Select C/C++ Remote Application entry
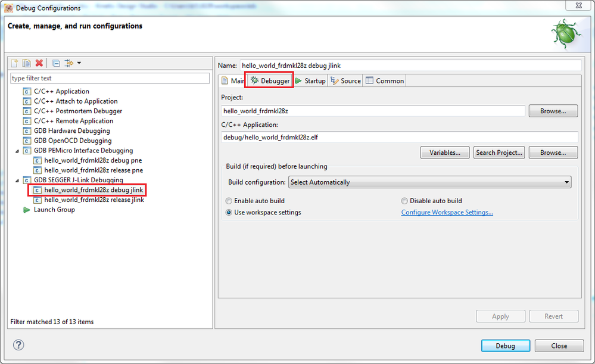Image resolution: width=595 pixels, height=364 pixels. pyautogui.click(x=74, y=121)
